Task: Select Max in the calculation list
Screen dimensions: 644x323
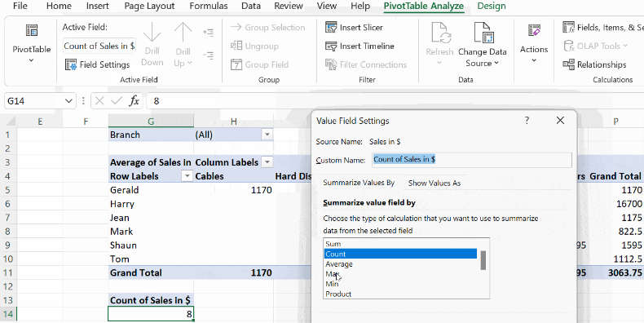Action: (x=400, y=274)
